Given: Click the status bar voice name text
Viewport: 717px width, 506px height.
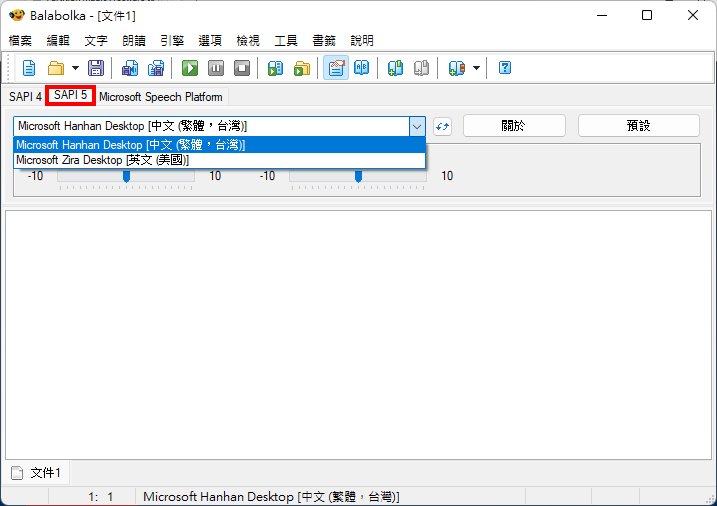Looking at the screenshot, I should coord(271,497).
